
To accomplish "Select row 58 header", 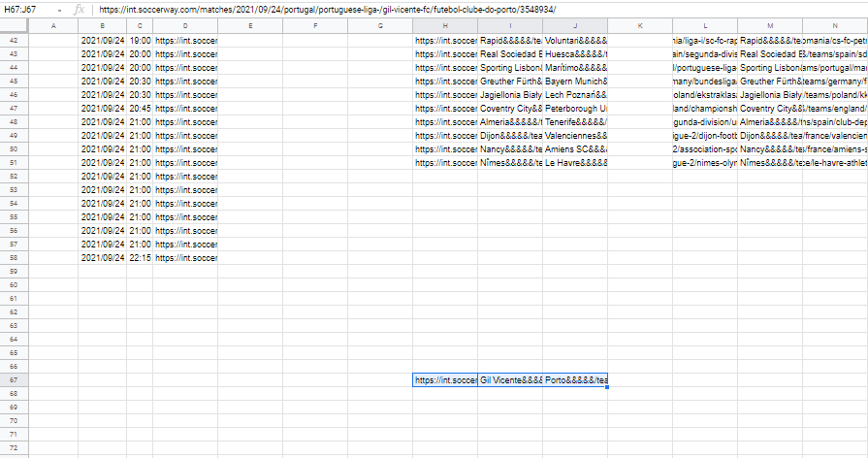I will (x=14, y=257).
